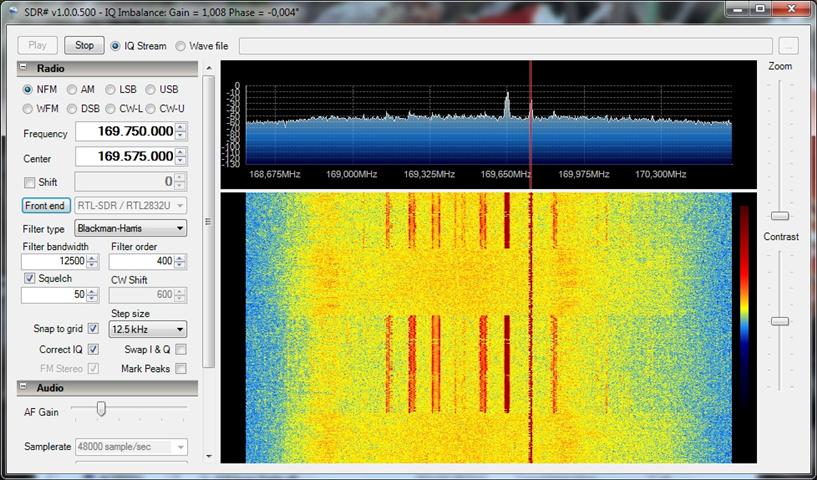Open the Step size dropdown
This screenshot has width=817, height=480.
click(148, 329)
